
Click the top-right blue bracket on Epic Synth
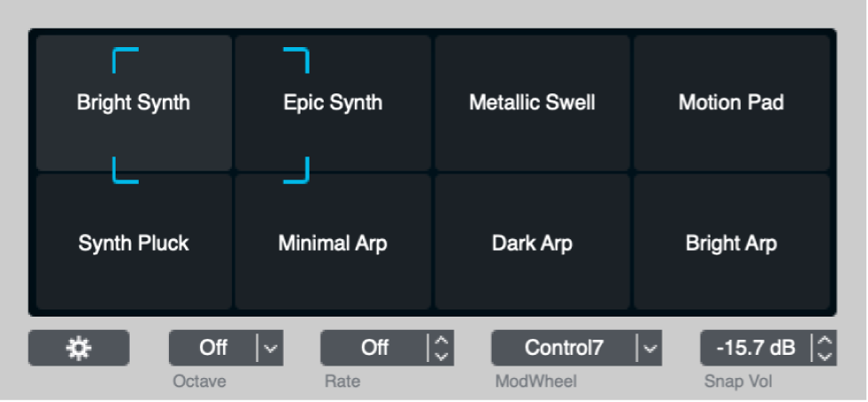click(x=299, y=56)
